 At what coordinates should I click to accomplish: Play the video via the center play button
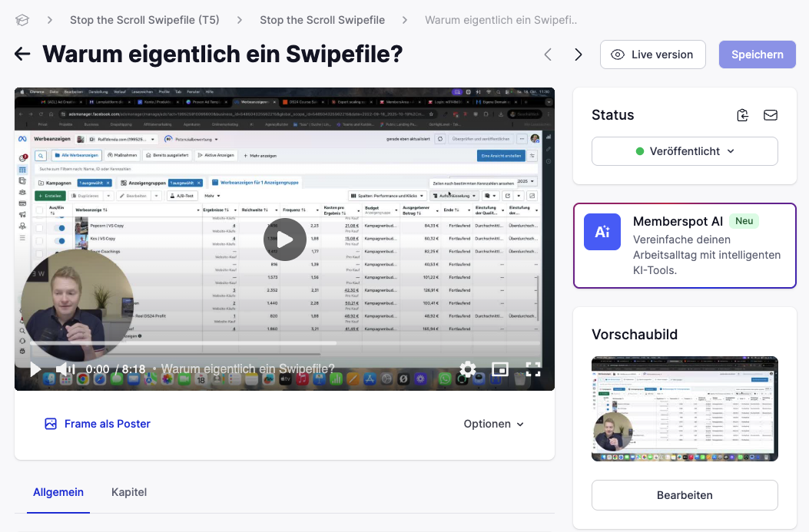[285, 240]
